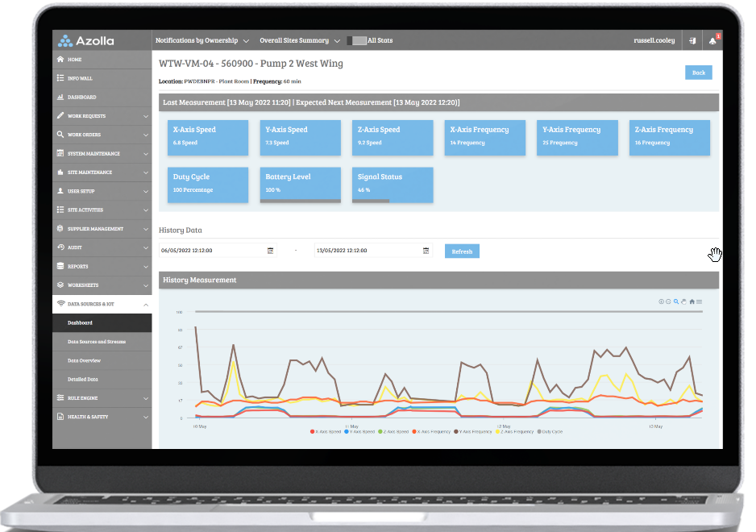Zoom out on the chart
The image size is (756, 532).
coord(668,301)
